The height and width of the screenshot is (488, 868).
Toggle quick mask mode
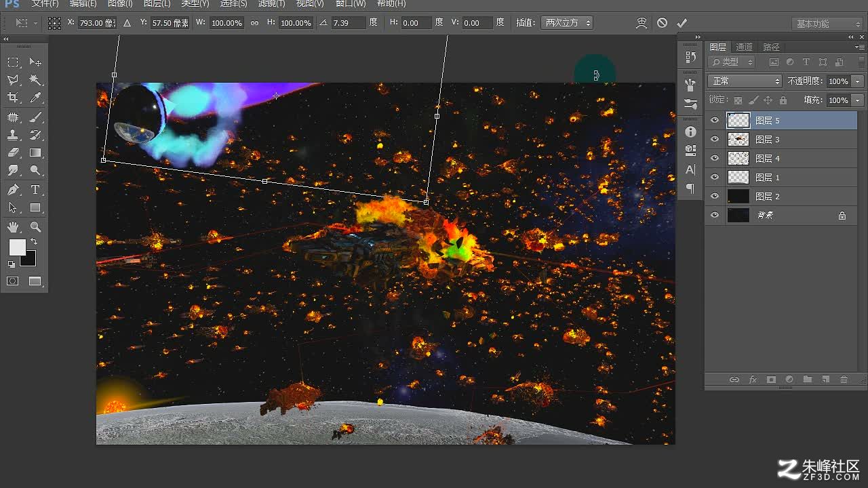[x=13, y=281]
